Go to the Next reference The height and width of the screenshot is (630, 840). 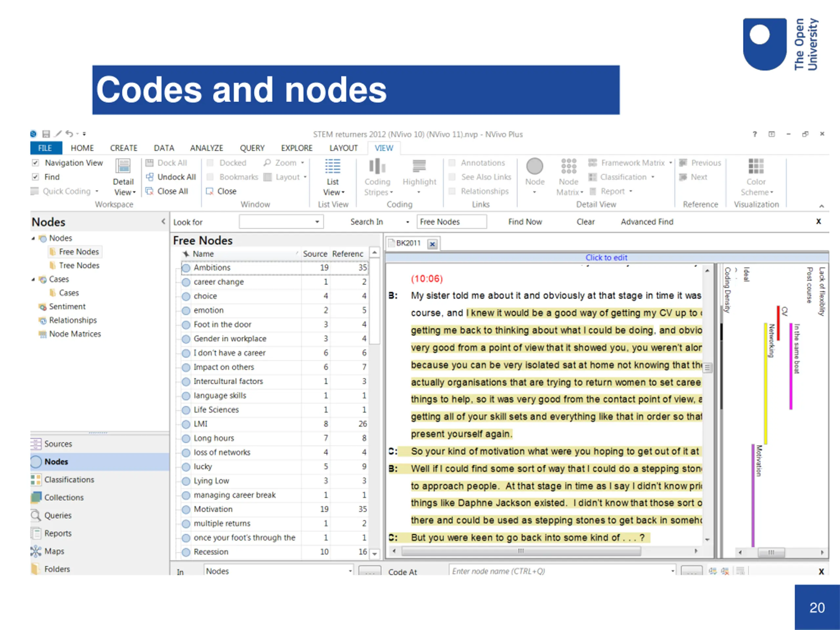(x=693, y=177)
